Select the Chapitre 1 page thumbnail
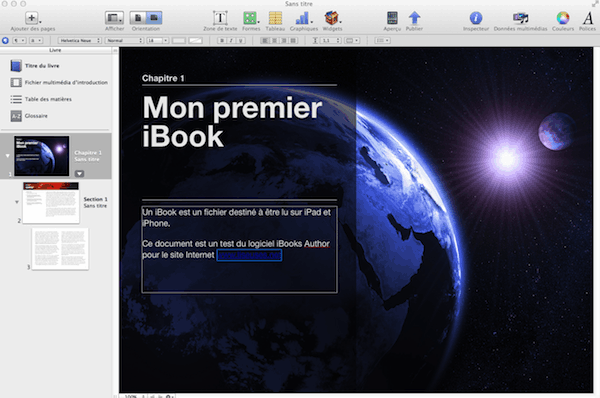Screen dimensions: 600x398 tap(42, 156)
